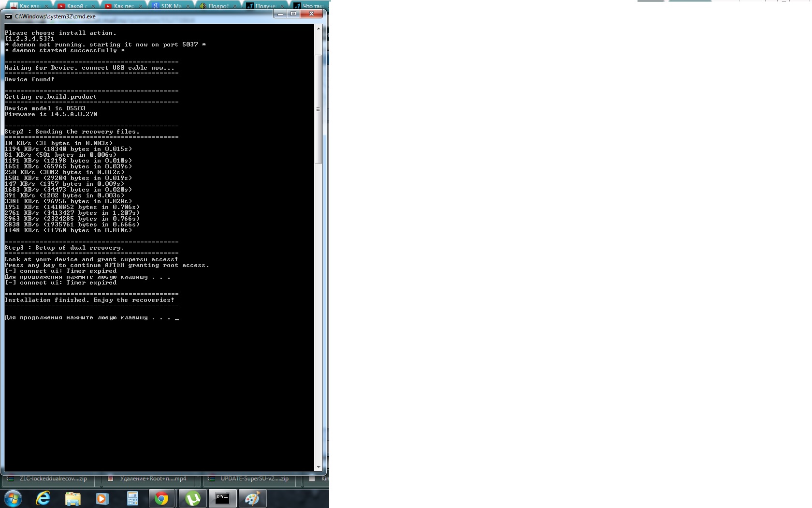Open the Windows Start menu

tap(13, 498)
